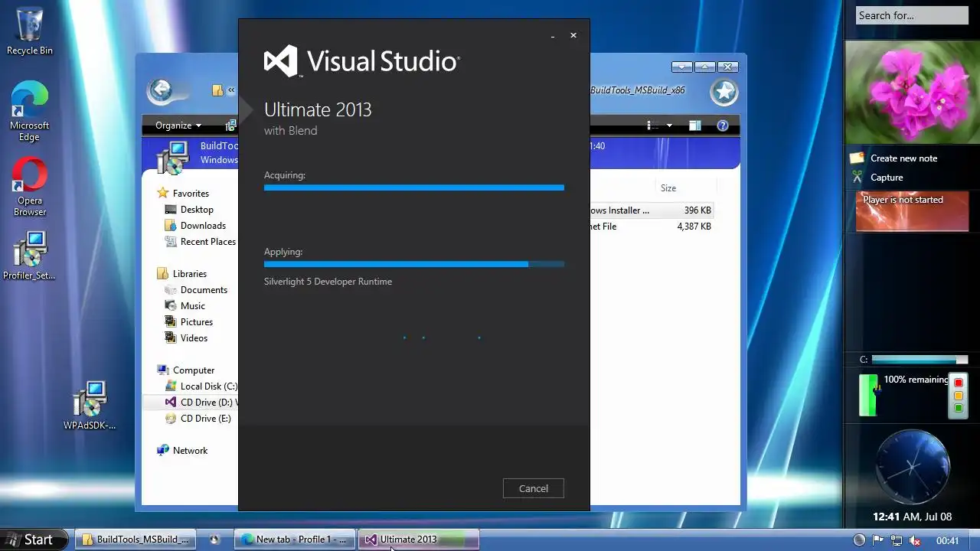
Task: Minimize the Visual Studio installer window
Action: pos(553,36)
